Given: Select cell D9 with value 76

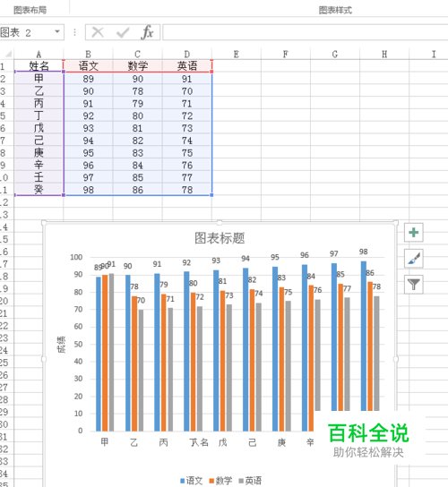Looking at the screenshot, I should [187, 165].
